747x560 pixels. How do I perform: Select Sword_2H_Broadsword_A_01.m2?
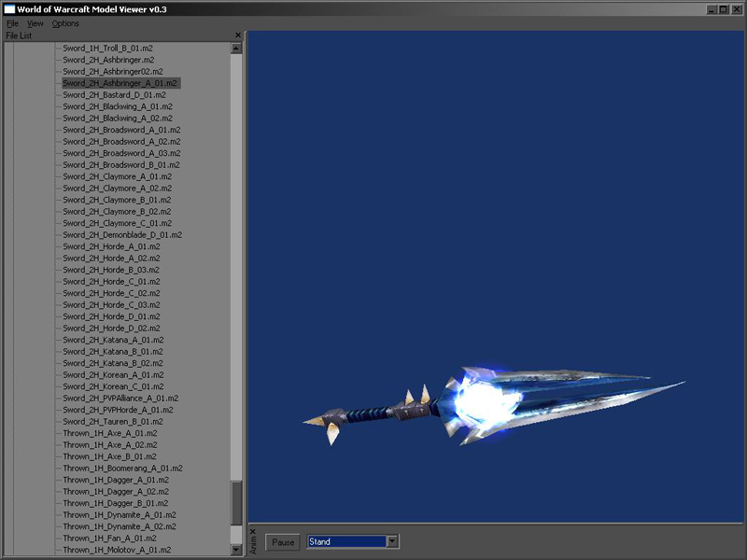click(x=121, y=130)
